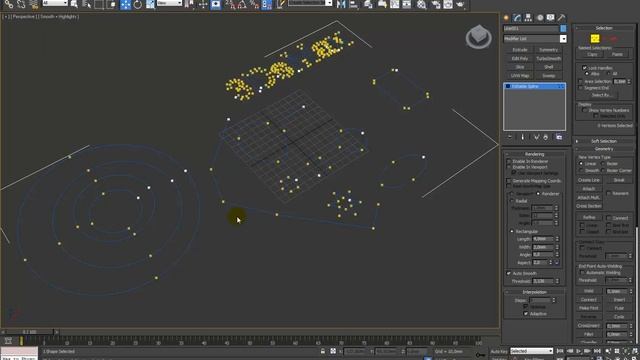This screenshot has width=640, height=360.
Task: Activate the Select and Rotate tool
Action: [138, 4]
